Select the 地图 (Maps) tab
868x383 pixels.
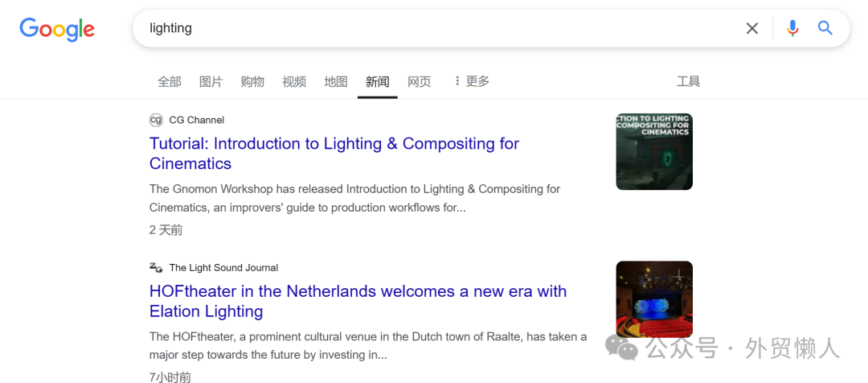[336, 81]
